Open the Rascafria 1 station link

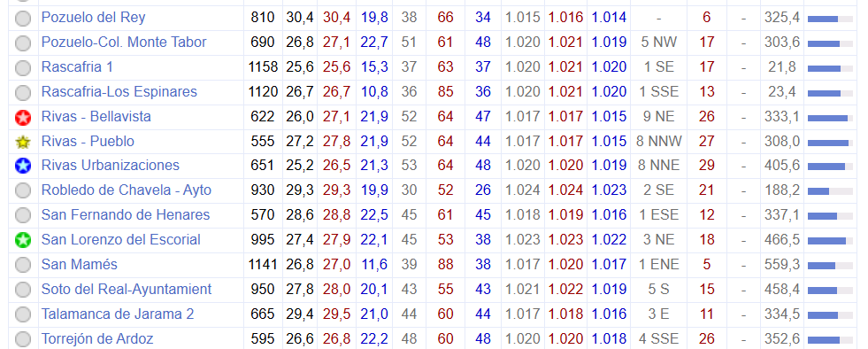coord(77,67)
